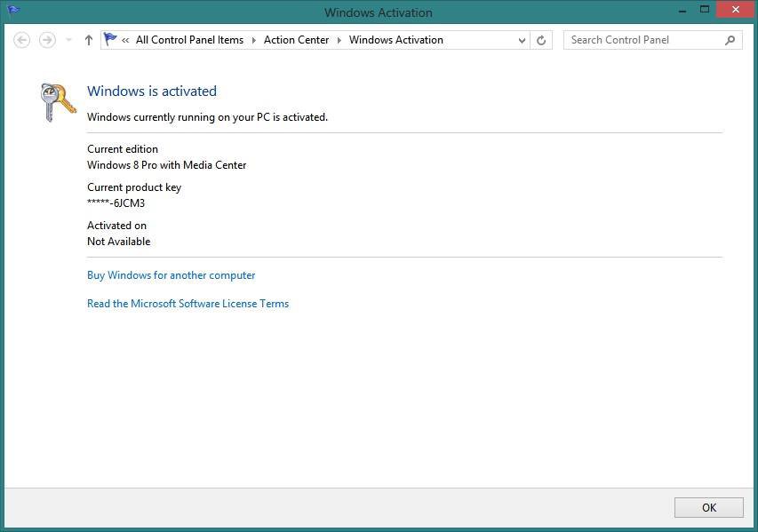This screenshot has width=758, height=532.
Task: Click the search magnifier icon
Action: point(730,40)
